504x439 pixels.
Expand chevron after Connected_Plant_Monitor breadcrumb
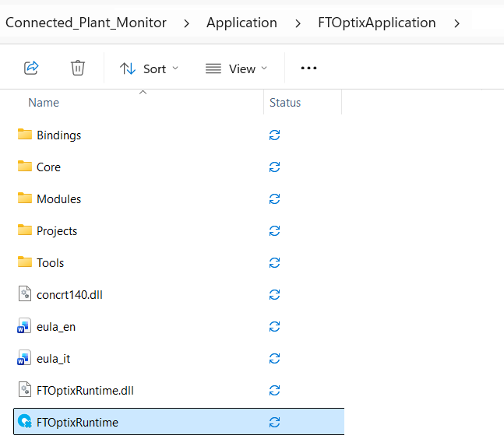pos(186,23)
